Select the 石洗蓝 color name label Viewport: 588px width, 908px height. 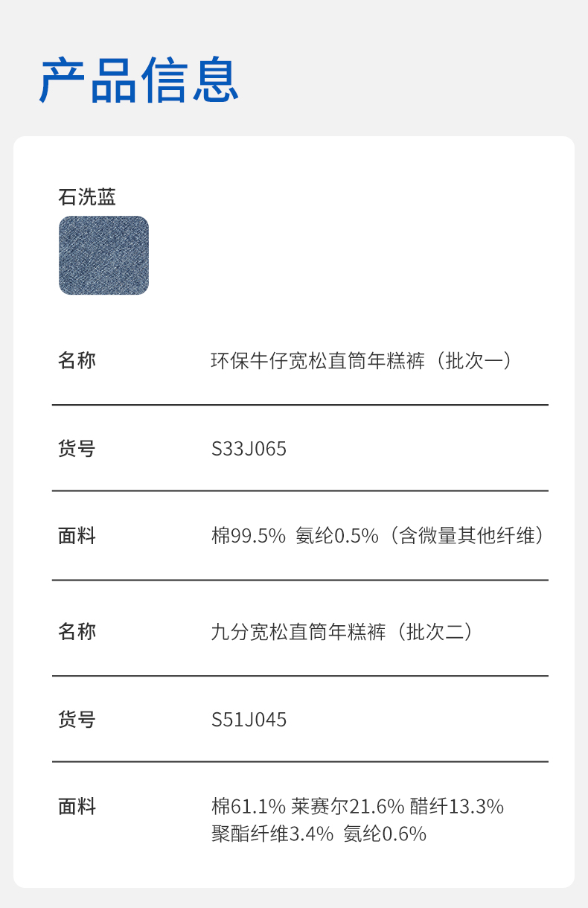[x=87, y=197]
